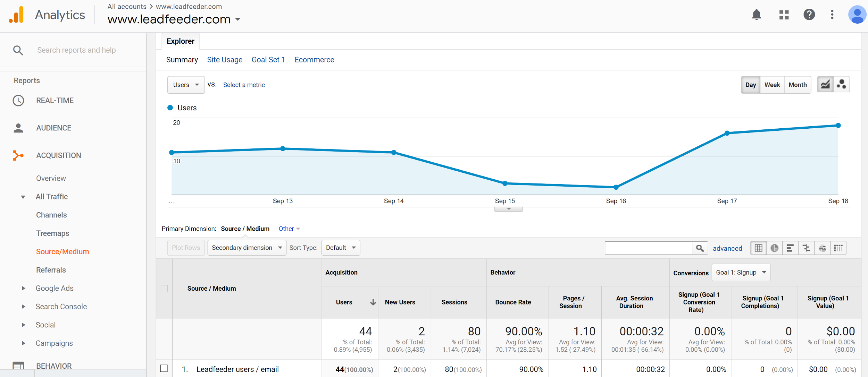
Task: Open the Overview acquisition report
Action: click(51, 178)
